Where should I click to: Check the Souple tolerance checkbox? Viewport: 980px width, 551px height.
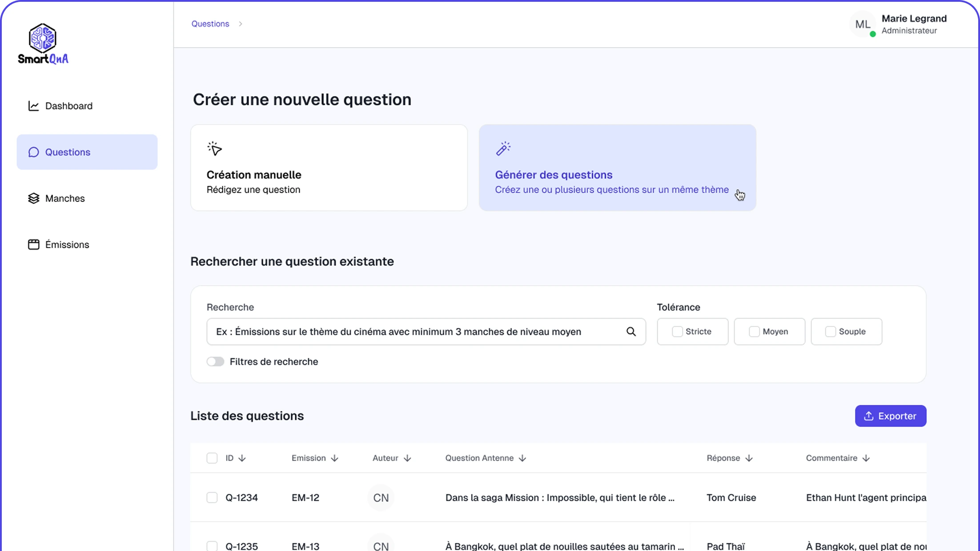point(830,331)
